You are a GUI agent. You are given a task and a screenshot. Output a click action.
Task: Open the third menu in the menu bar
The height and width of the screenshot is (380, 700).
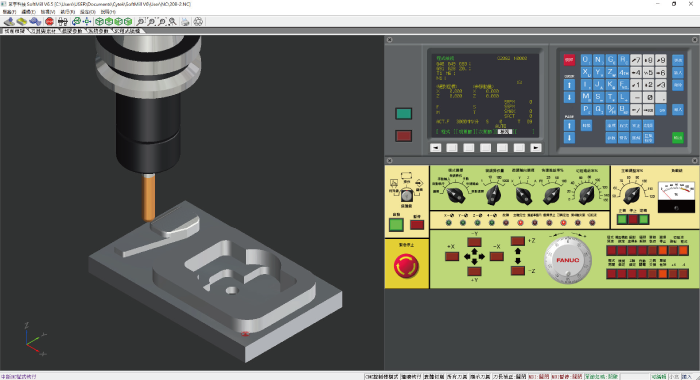(x=48, y=12)
